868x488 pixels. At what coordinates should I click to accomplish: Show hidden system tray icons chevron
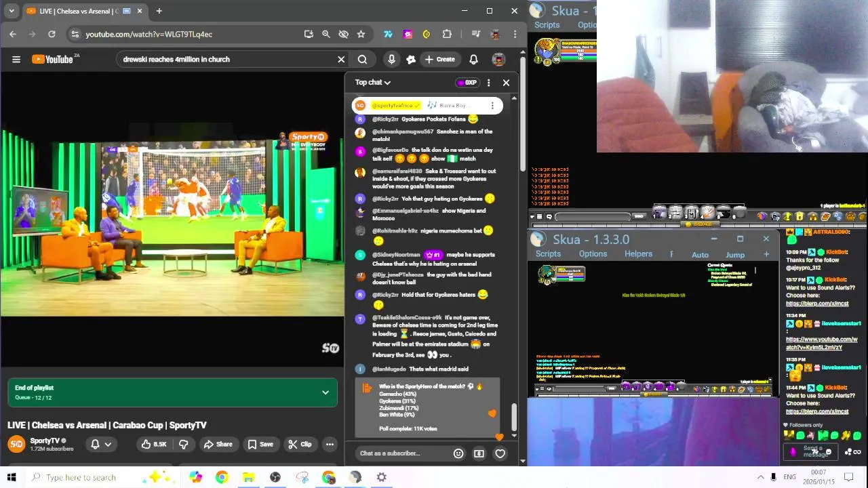760,477
